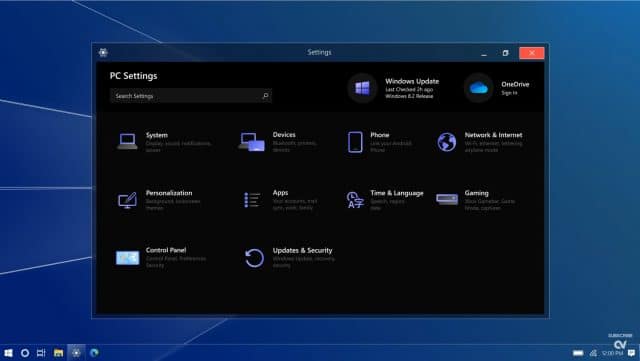The width and height of the screenshot is (640, 361).
Task: Click the taskbar clock
Action: point(612,353)
